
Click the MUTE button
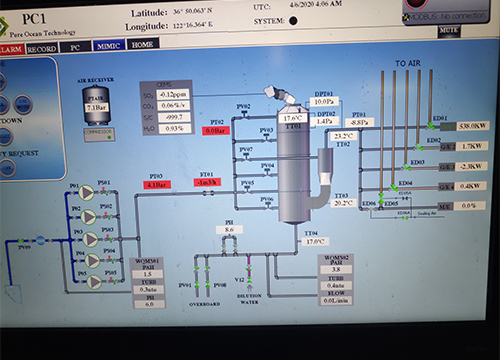click(x=449, y=31)
